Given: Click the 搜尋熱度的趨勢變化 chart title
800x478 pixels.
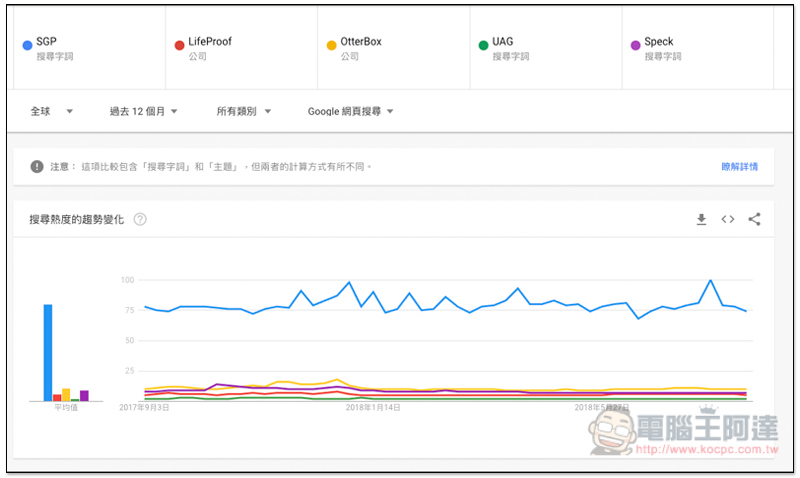Looking at the screenshot, I should [x=77, y=219].
